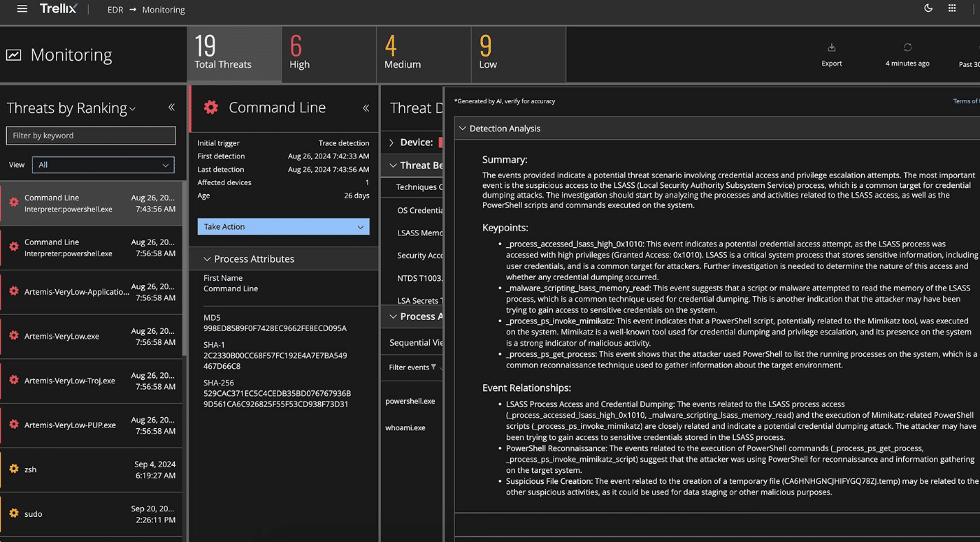
Task: Click the refresh icon above 4 minutes ago
Action: (907, 47)
